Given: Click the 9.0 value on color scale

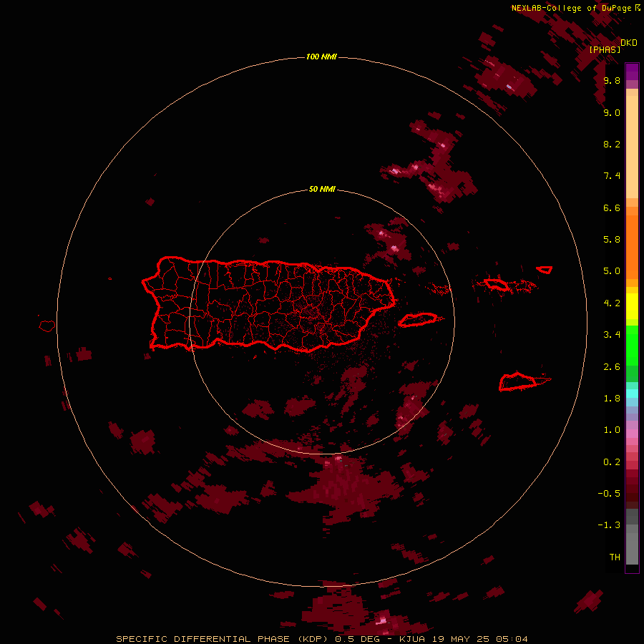Looking at the screenshot, I should click(612, 112).
